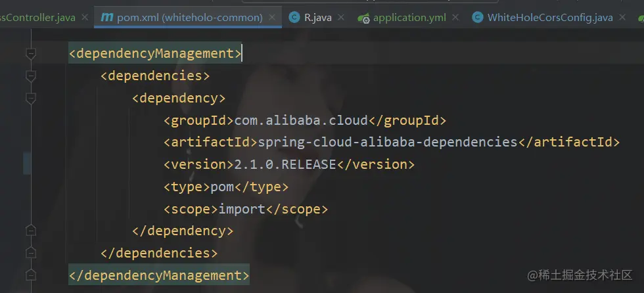Click the closing dependencies tag
Image resolution: width=644 pixels, height=293 pixels.
[x=159, y=253]
